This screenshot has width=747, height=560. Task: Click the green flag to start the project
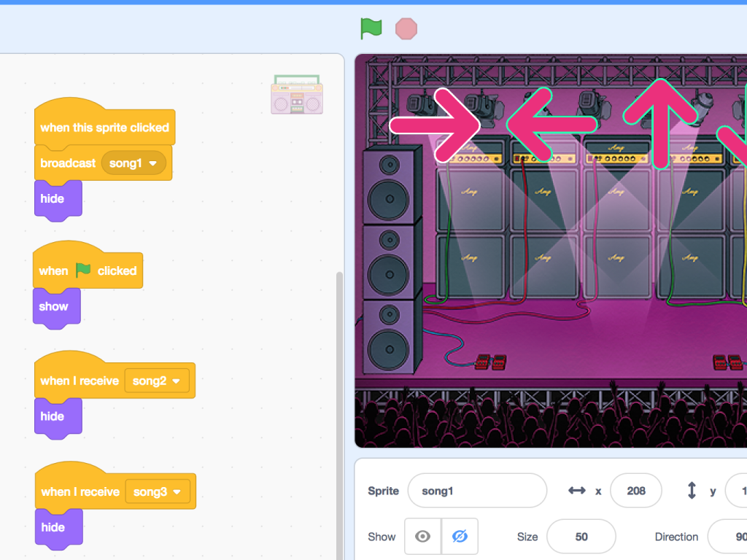(x=371, y=28)
